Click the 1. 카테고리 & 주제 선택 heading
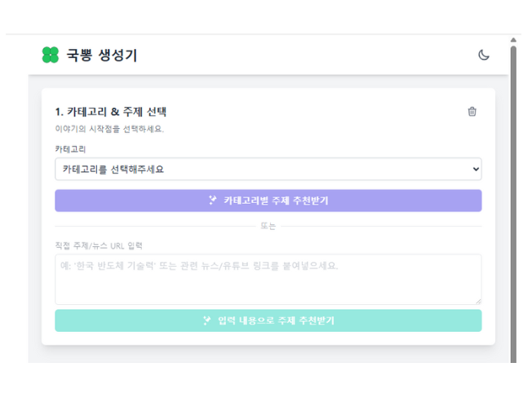 pyautogui.click(x=111, y=112)
